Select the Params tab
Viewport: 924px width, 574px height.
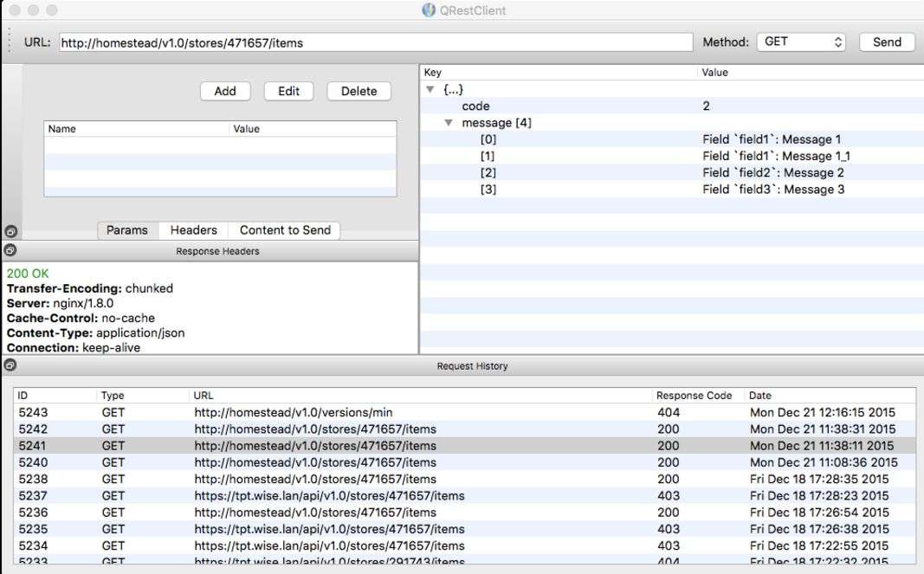click(x=127, y=230)
